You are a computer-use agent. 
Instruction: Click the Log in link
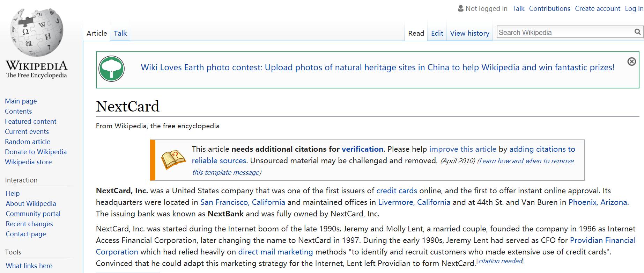pos(634,8)
